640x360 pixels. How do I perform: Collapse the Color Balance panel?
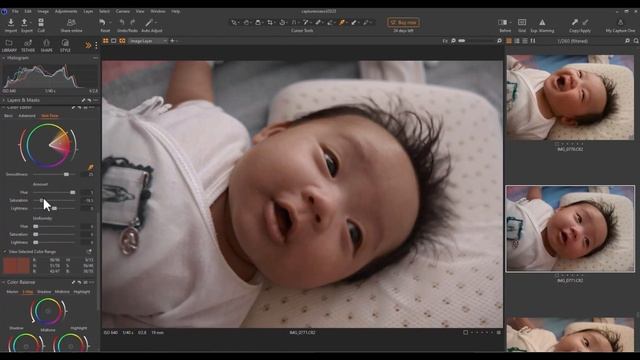tap(4, 282)
